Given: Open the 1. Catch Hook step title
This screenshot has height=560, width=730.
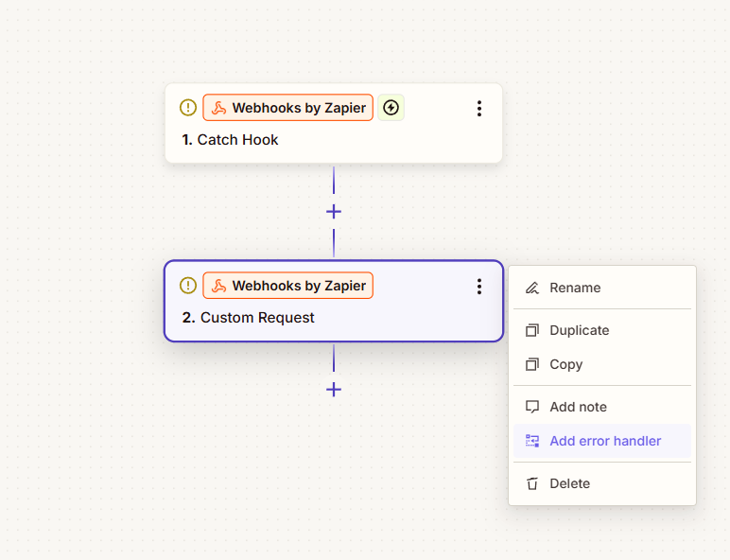Looking at the screenshot, I should [x=231, y=140].
